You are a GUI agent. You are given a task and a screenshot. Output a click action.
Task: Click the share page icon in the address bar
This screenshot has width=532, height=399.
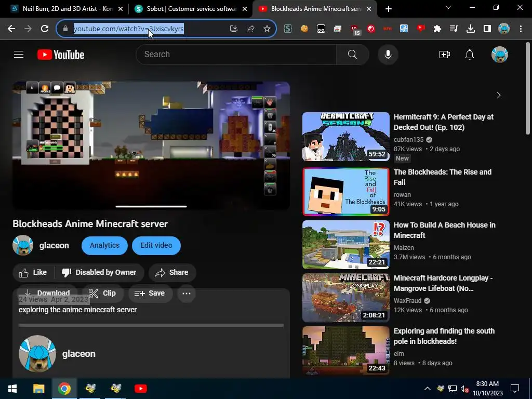(x=250, y=29)
